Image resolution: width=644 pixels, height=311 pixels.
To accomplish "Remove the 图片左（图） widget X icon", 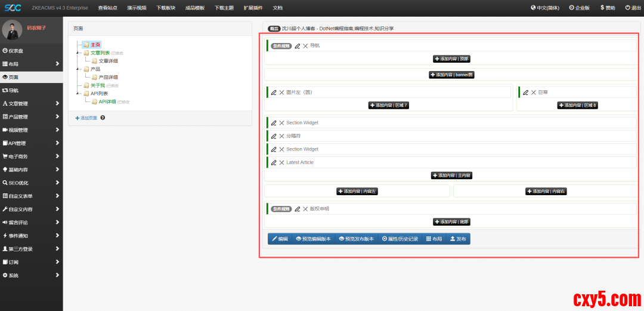I will tap(281, 93).
